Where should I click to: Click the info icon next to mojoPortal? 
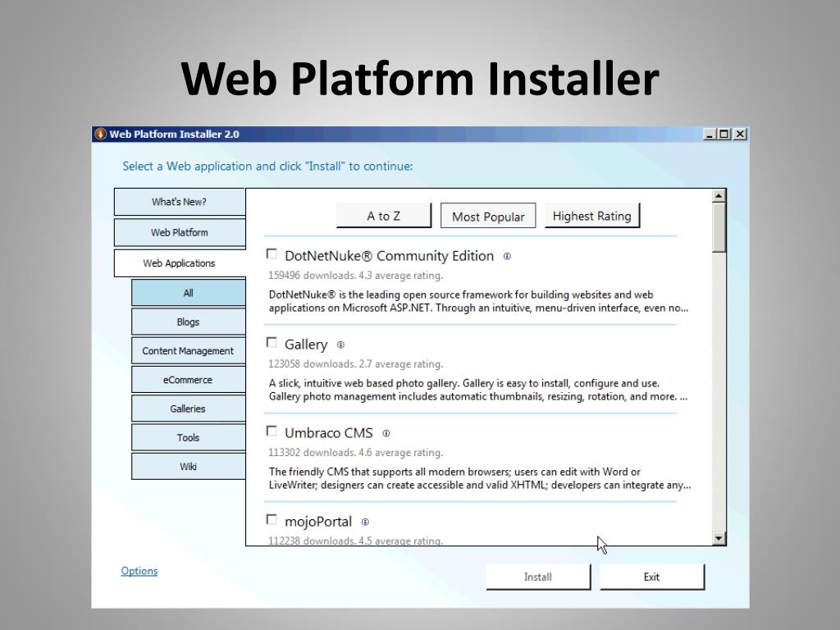(x=365, y=522)
